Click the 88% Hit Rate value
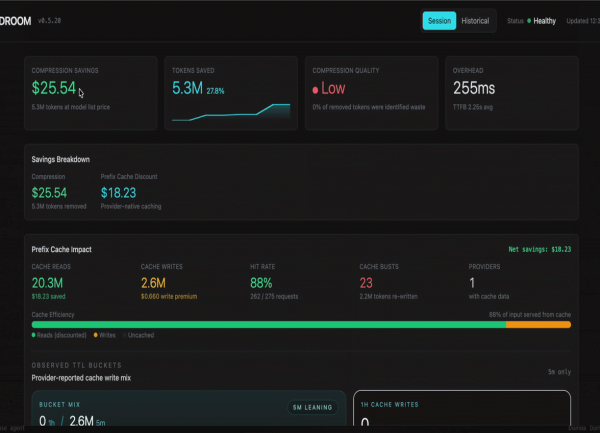The image size is (600, 433). tap(261, 283)
